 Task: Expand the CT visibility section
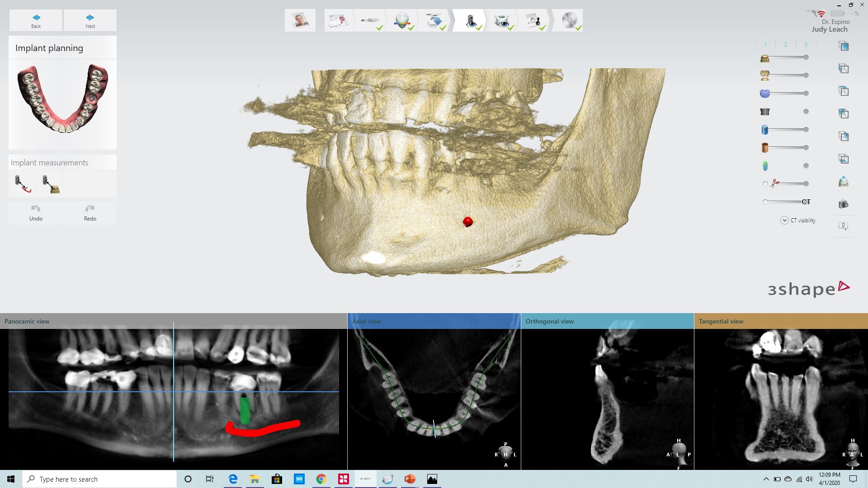point(785,221)
